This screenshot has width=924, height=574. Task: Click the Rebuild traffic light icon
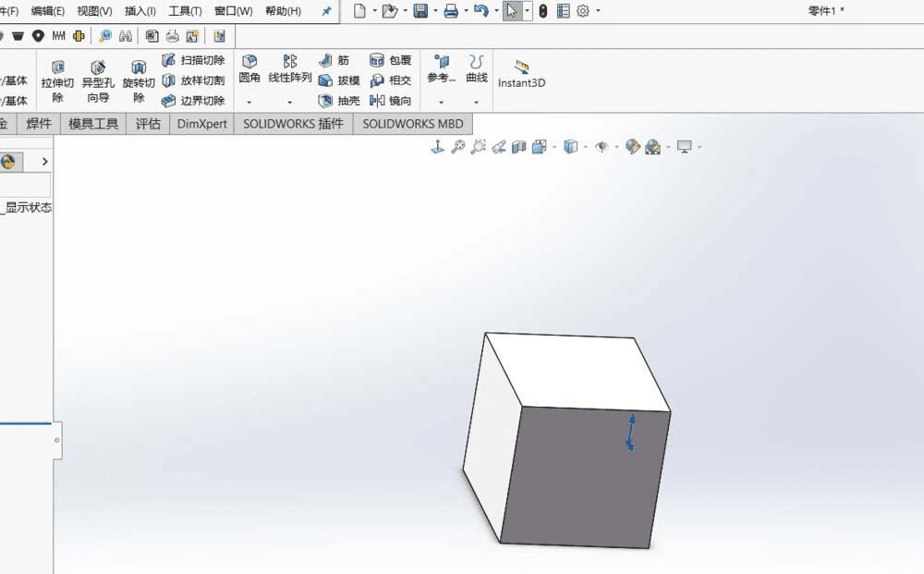(x=543, y=10)
